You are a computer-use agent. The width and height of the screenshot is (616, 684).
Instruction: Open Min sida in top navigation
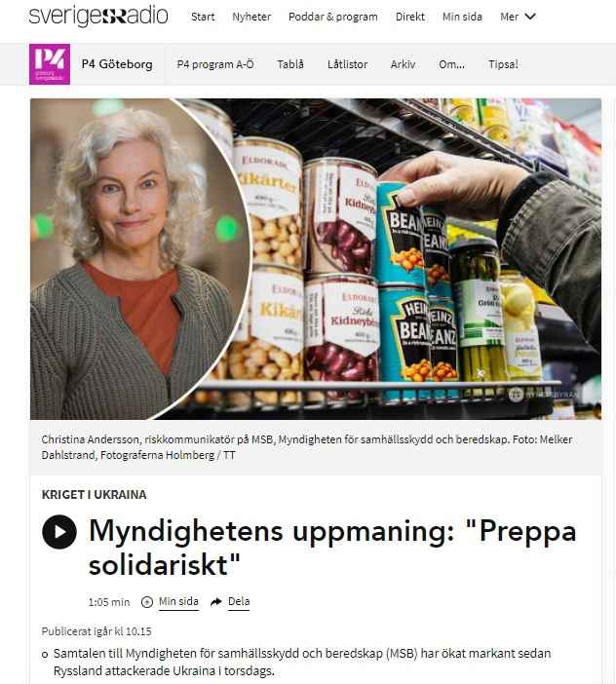pyautogui.click(x=462, y=17)
